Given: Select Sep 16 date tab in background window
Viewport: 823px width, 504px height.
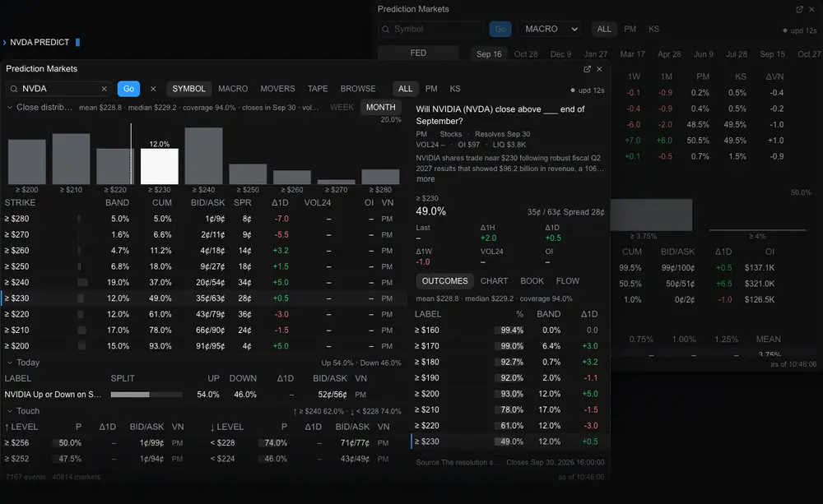Looking at the screenshot, I should pyautogui.click(x=489, y=54).
